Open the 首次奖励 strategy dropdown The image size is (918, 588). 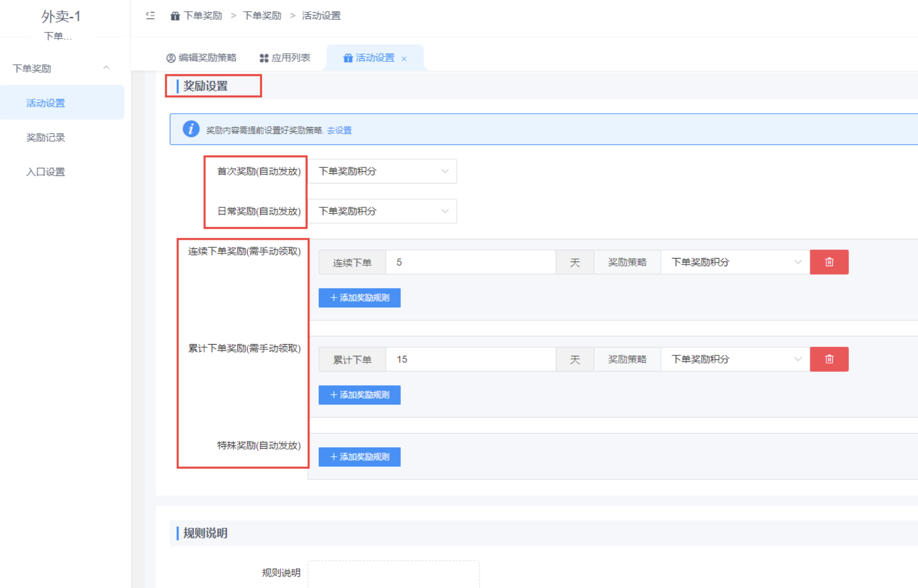382,171
